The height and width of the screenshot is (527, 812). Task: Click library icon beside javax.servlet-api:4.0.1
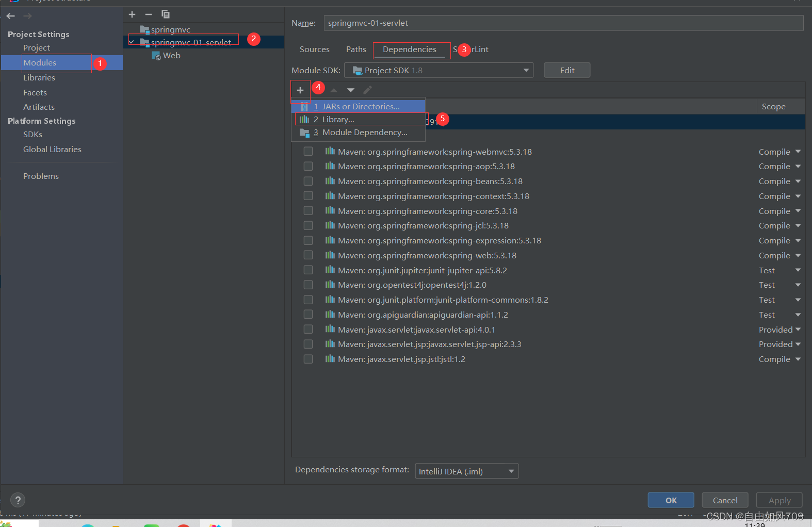(x=330, y=329)
